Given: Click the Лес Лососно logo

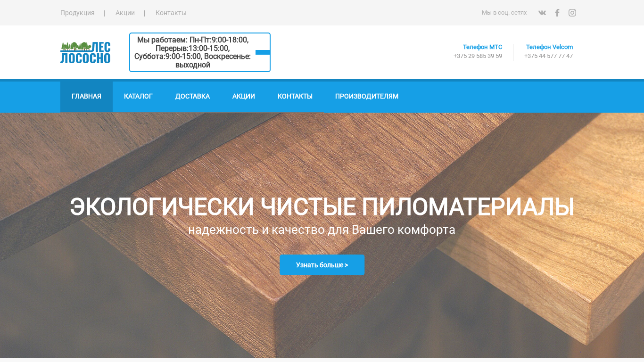Looking at the screenshot, I should (x=85, y=52).
